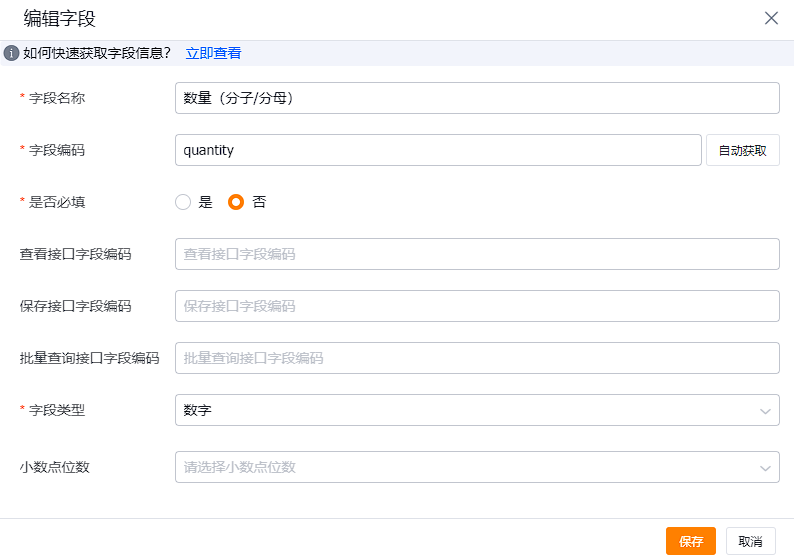Click the 查看接口字段编码 input field
Viewport: 794px width, 557px height.
477,254
